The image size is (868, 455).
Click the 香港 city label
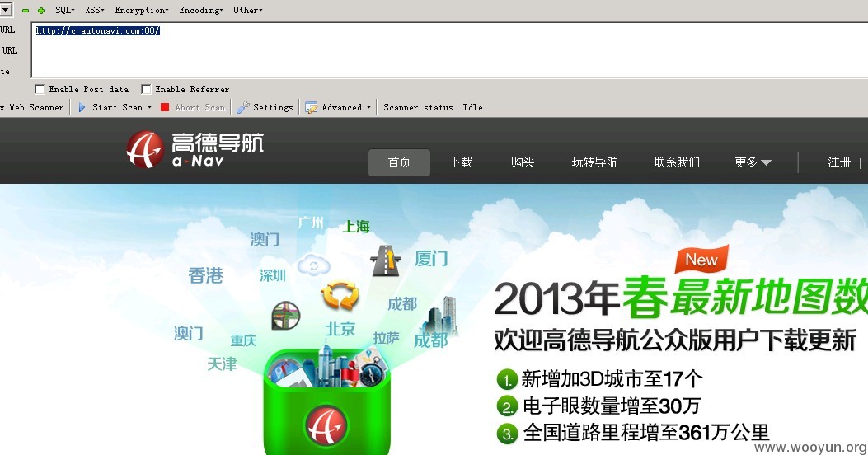tap(205, 275)
